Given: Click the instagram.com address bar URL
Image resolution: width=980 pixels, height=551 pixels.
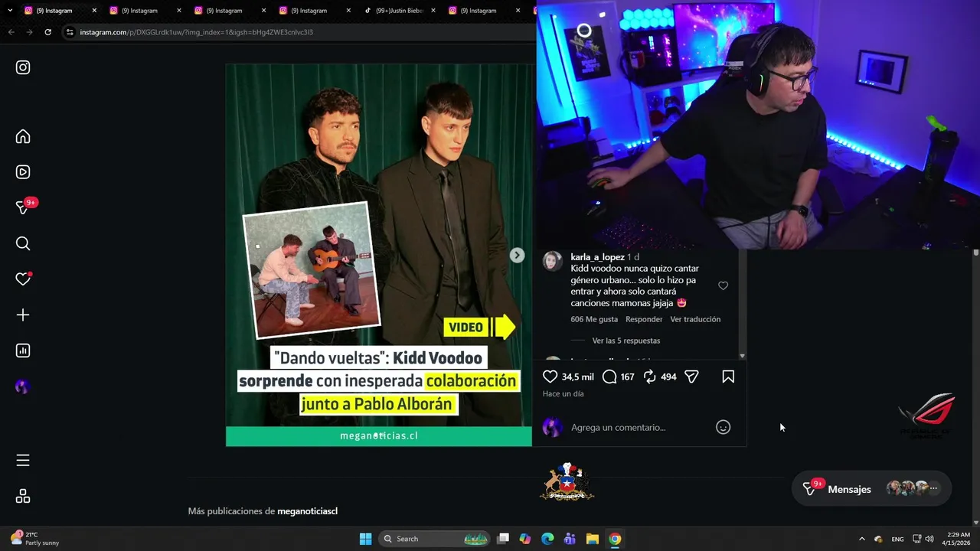Looking at the screenshot, I should pos(197,32).
